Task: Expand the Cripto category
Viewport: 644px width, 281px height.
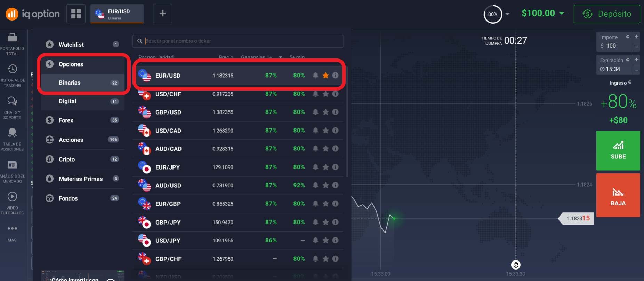Action: (83, 159)
